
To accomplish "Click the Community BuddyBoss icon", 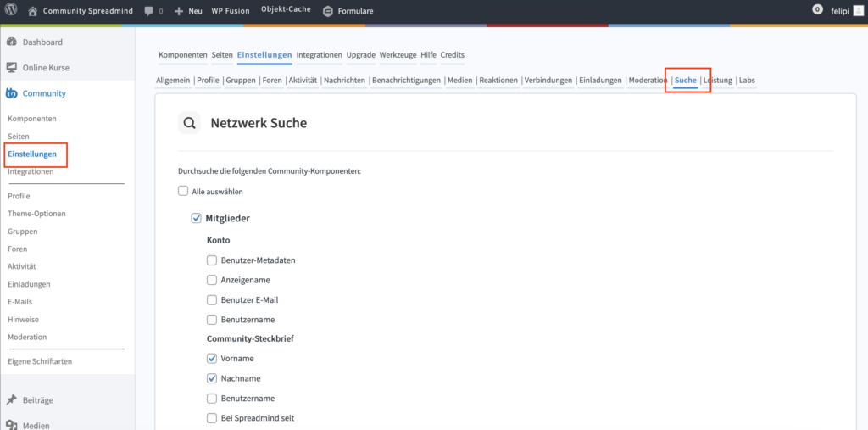I will pyautogui.click(x=12, y=93).
